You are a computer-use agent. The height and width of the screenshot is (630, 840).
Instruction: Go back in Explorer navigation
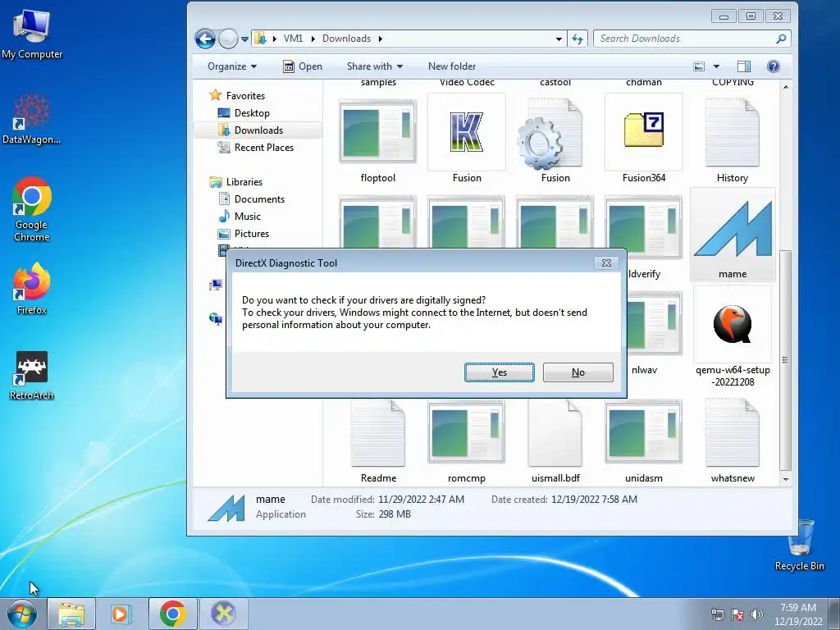point(204,39)
